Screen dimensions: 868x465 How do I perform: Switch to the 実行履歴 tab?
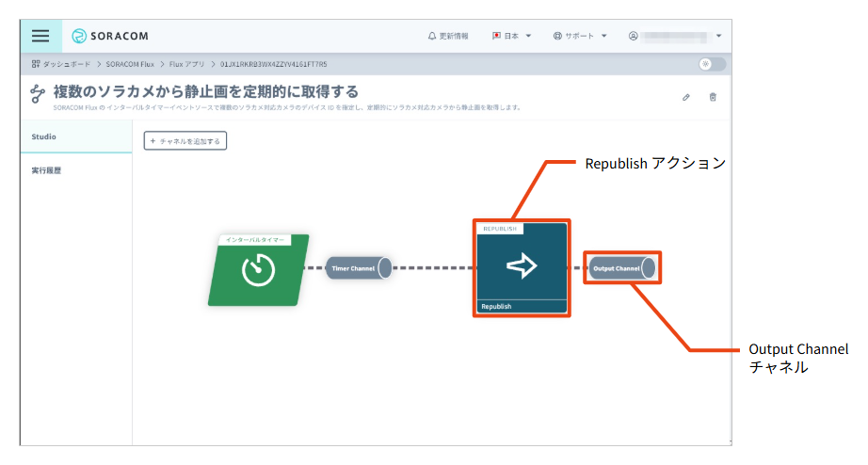76,170
